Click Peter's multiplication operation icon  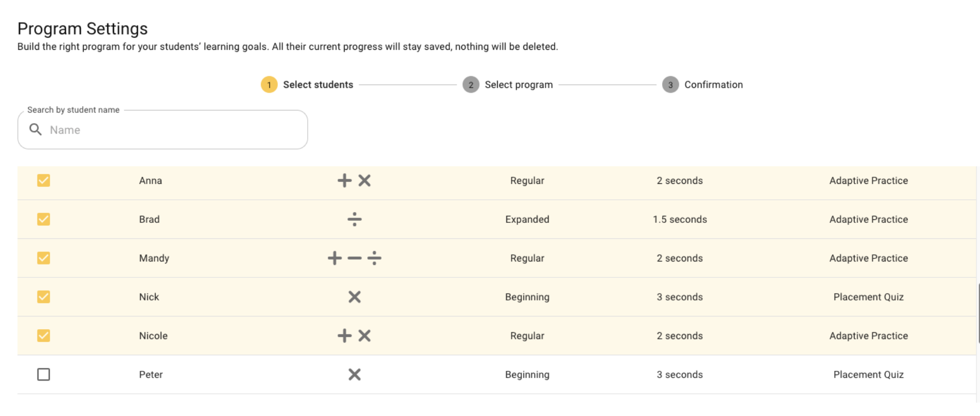(354, 374)
